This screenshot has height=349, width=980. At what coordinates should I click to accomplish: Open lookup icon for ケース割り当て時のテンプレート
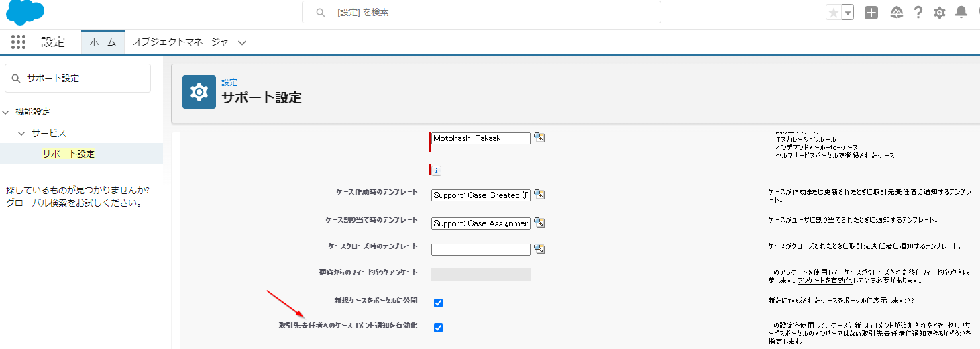coord(539,223)
